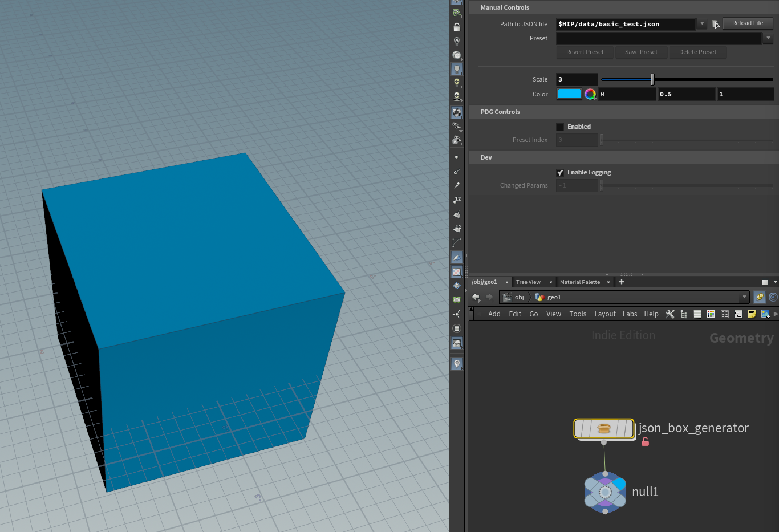Click the blue Color swatch
779x532 pixels.
tap(569, 94)
